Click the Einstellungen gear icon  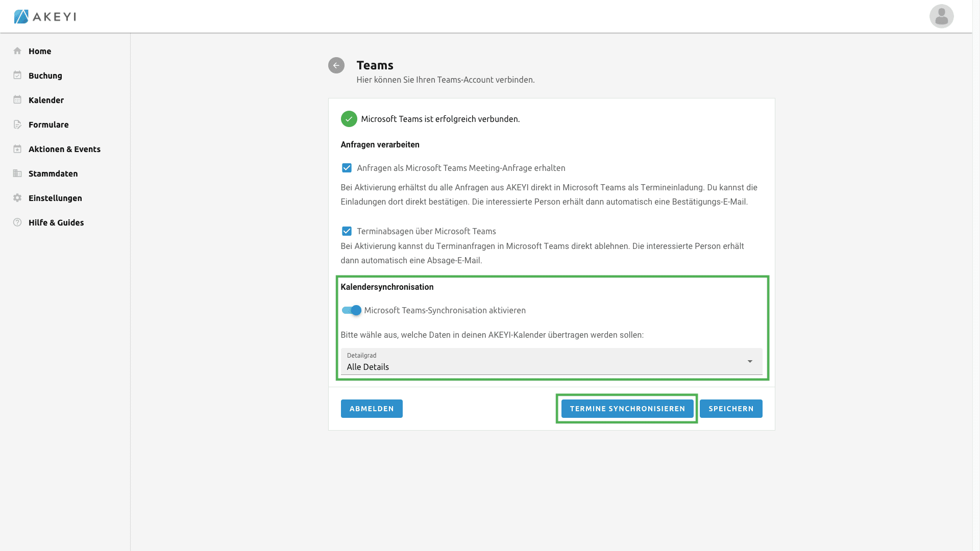pyautogui.click(x=17, y=198)
